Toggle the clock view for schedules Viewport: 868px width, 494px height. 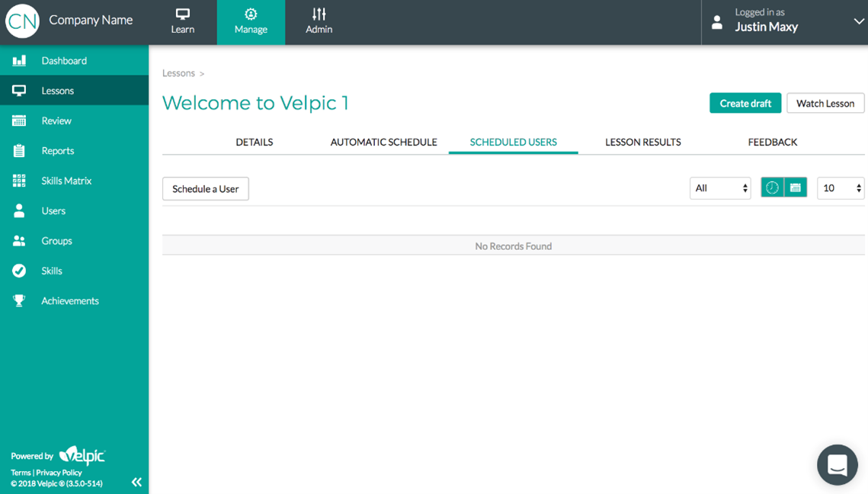[773, 187]
